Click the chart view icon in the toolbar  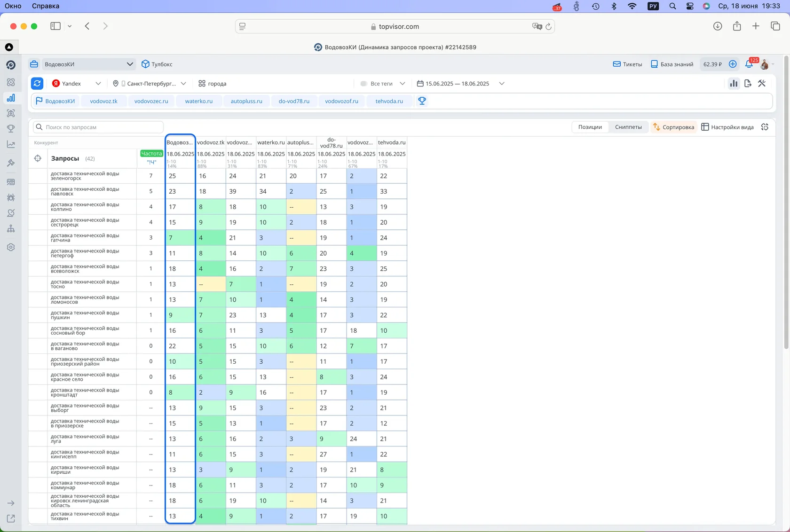point(734,84)
